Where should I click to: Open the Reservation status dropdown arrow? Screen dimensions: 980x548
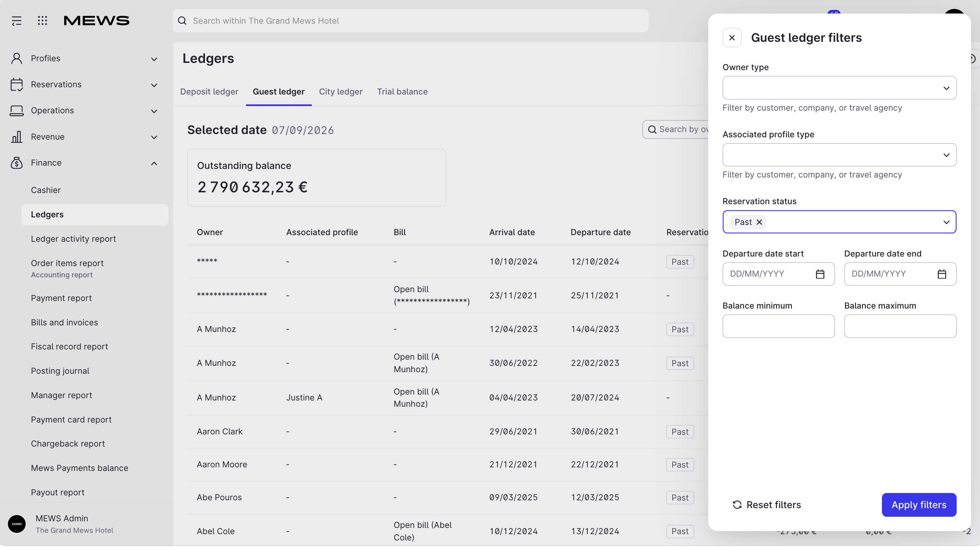(946, 222)
